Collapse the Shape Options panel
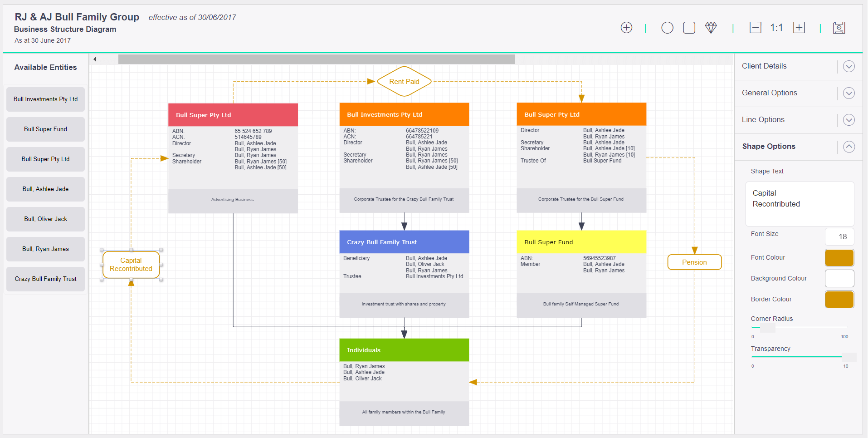 tap(849, 147)
